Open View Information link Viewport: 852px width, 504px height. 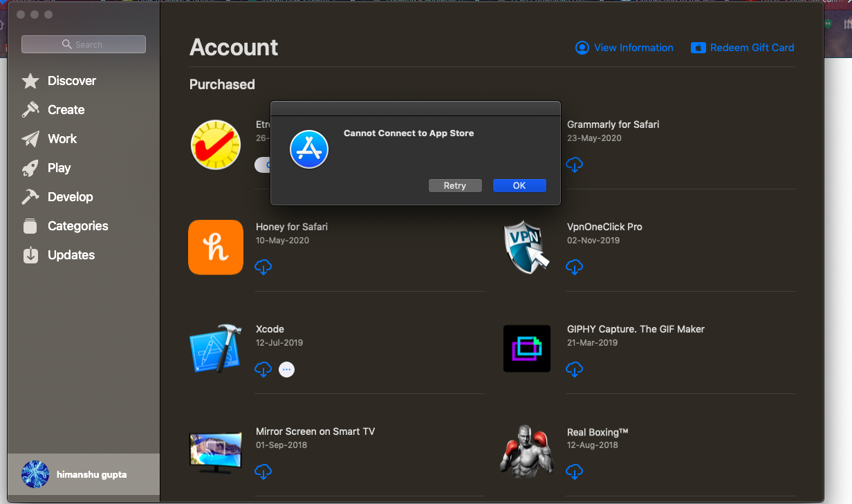coord(624,48)
